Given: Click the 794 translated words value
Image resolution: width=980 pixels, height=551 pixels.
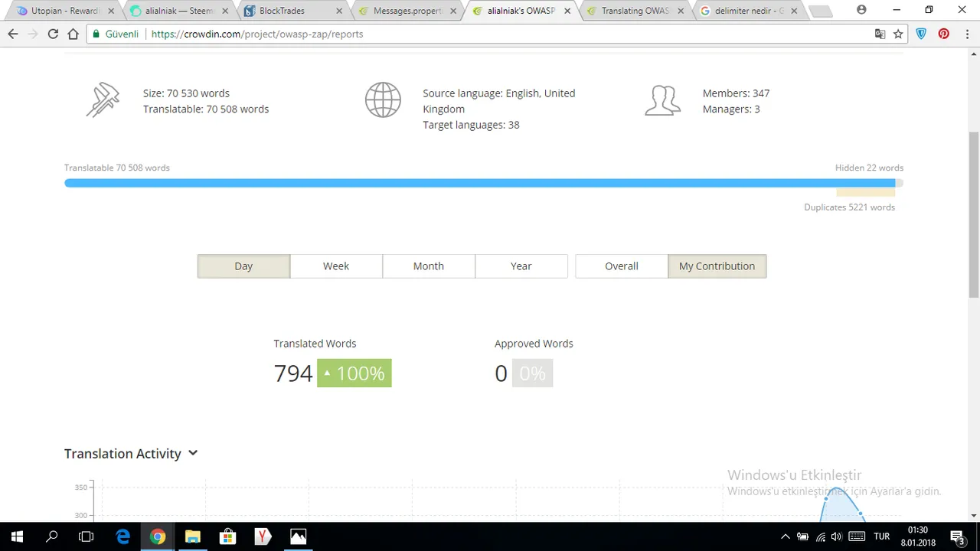Looking at the screenshot, I should [293, 373].
